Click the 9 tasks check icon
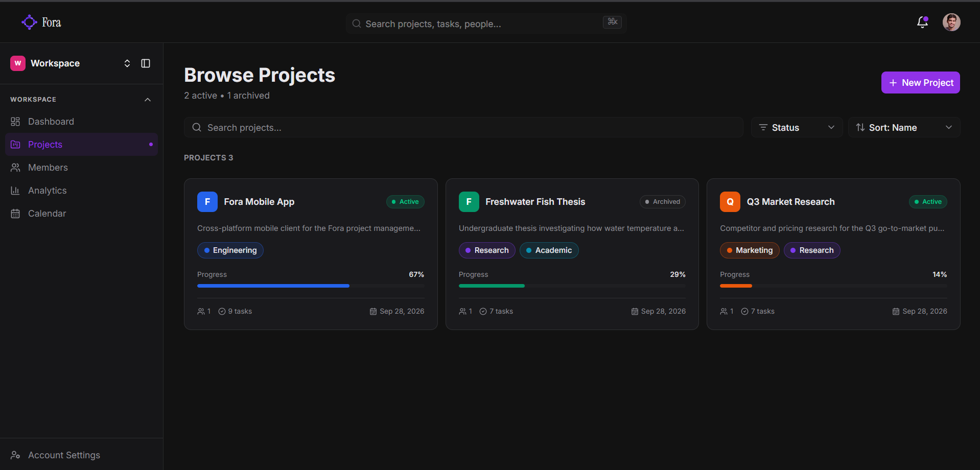The image size is (980, 470). [222, 312]
